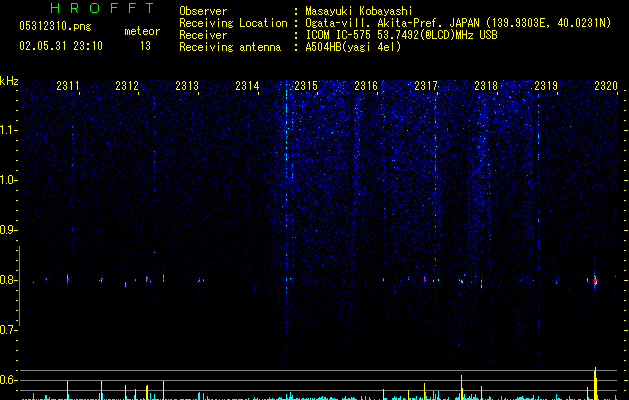Click the 2311 time marker
Viewport: 629px width, 400px height.
(x=68, y=86)
